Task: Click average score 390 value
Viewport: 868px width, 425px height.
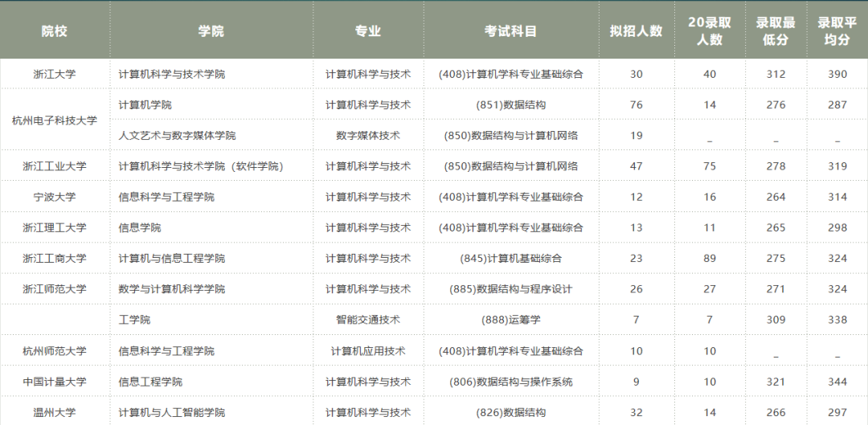Action: click(x=837, y=74)
